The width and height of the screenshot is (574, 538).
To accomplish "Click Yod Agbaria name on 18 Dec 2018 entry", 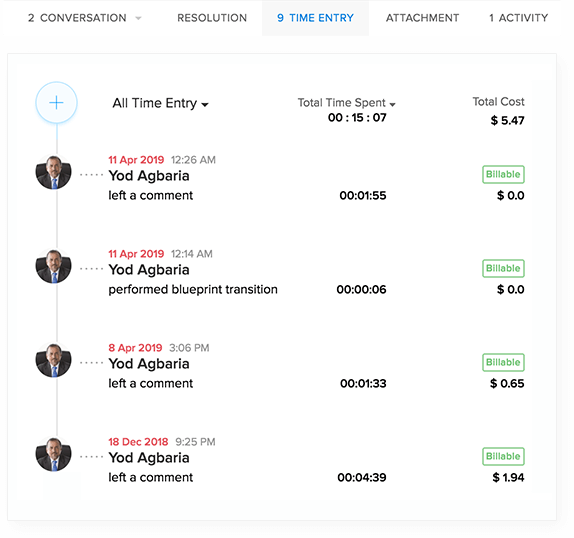I will [x=149, y=458].
